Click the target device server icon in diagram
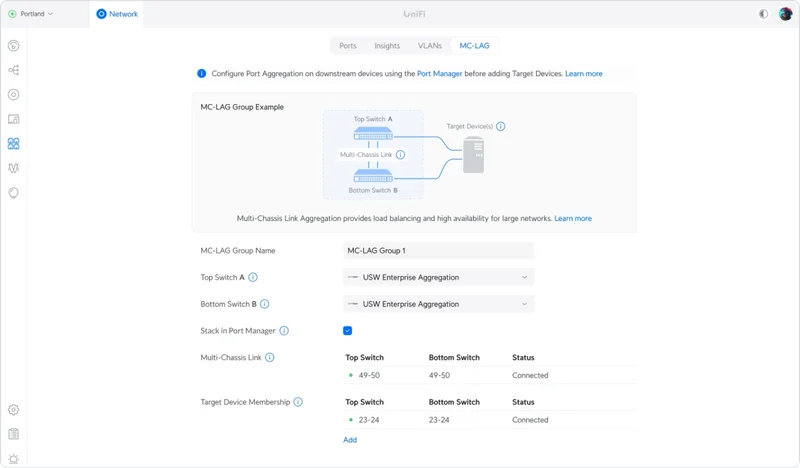The height and width of the screenshot is (468, 800). pyautogui.click(x=473, y=155)
